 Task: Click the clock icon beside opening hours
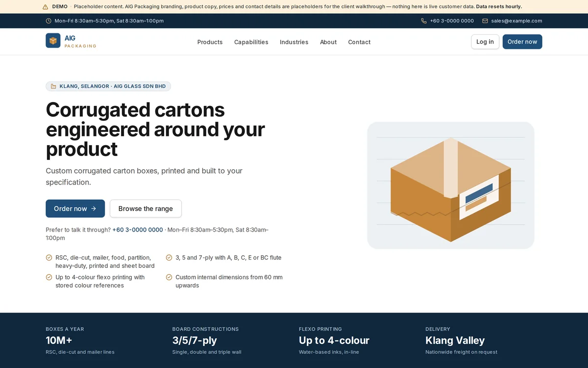pos(49,21)
